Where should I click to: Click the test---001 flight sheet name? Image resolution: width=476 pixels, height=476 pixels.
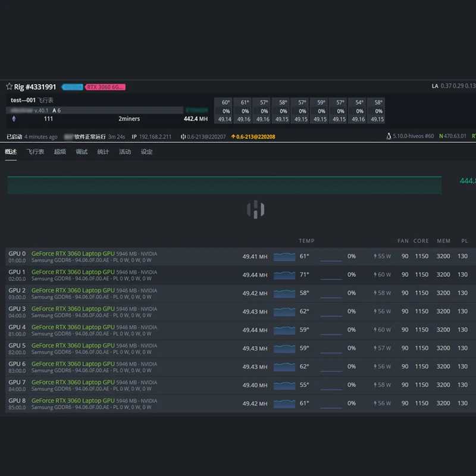(23, 100)
